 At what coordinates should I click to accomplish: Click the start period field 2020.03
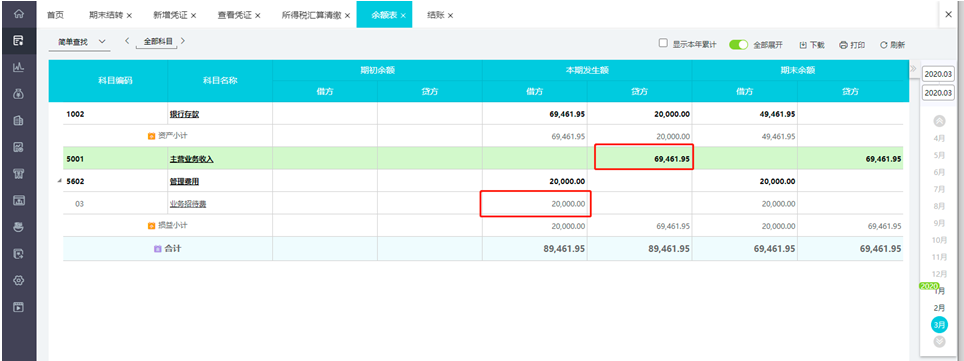938,74
